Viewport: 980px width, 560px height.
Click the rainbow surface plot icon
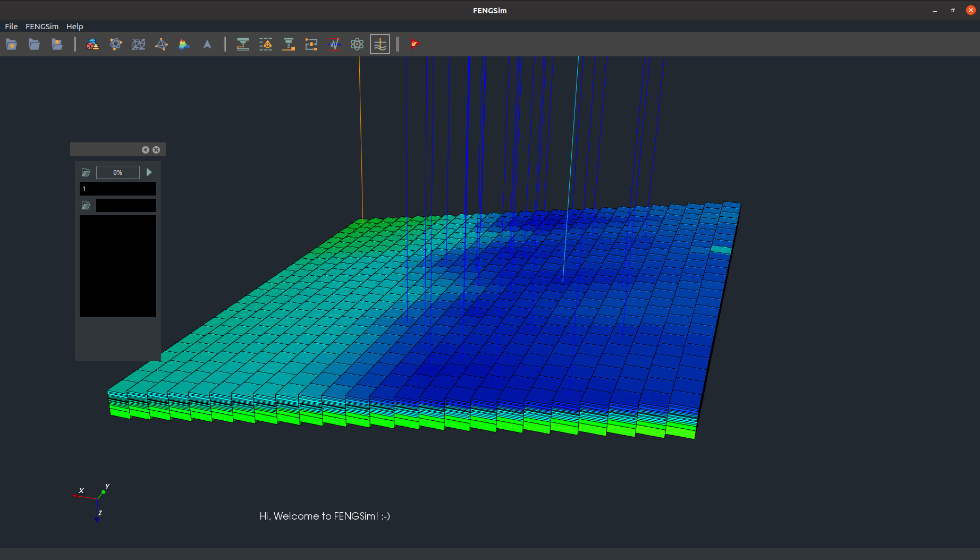[x=184, y=45]
